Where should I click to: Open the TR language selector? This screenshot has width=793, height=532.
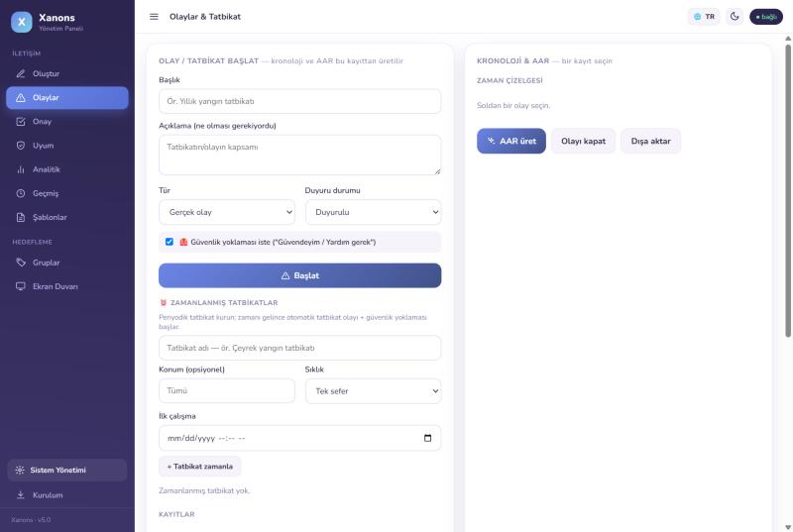[x=704, y=17]
